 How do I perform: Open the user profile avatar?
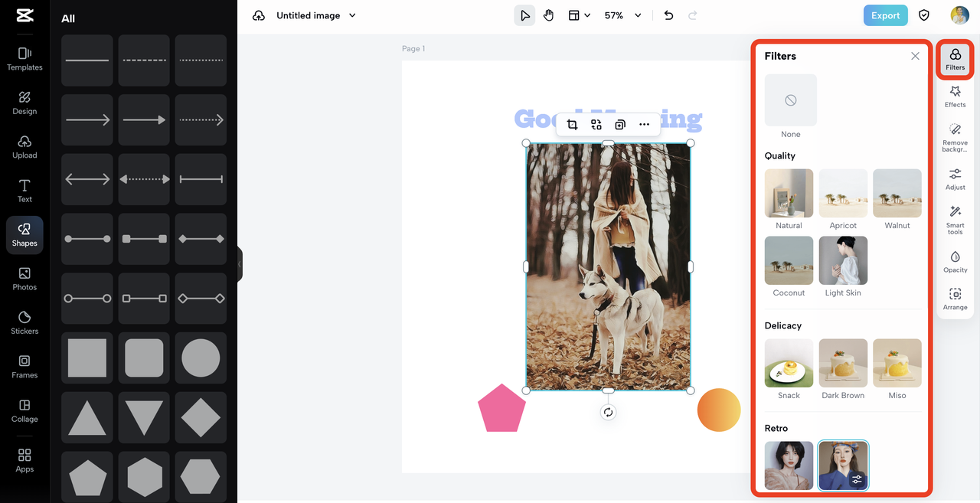(959, 15)
